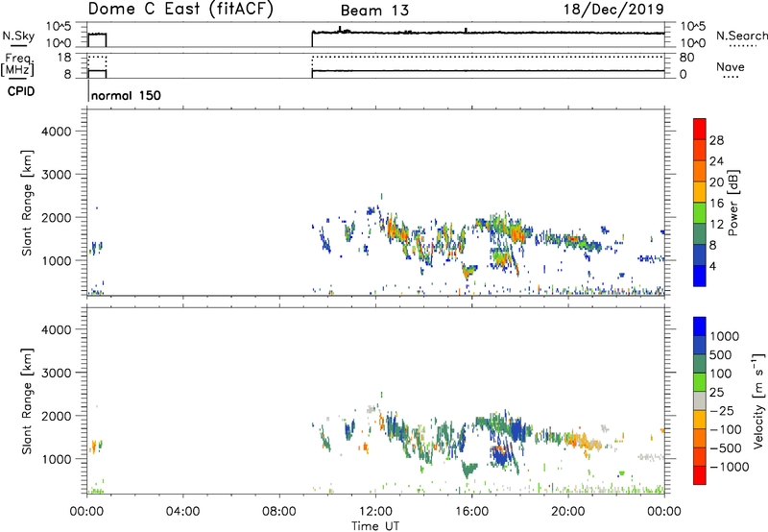
Task: Click the '100' label on velocity colorbar
Action: 723,374
